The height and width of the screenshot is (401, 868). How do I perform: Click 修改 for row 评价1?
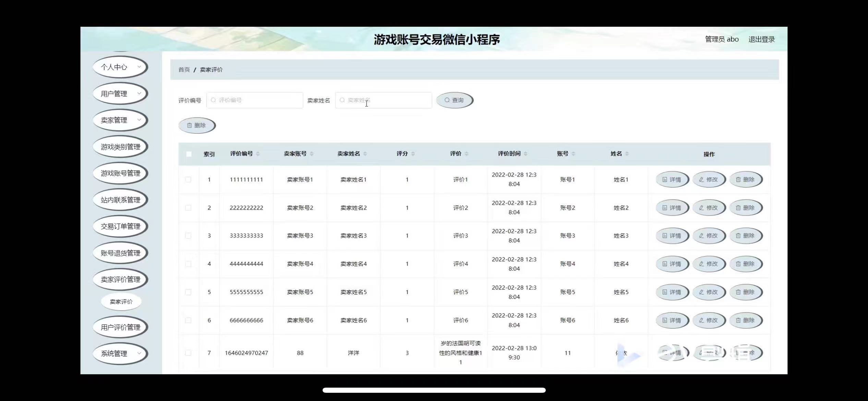(x=709, y=180)
